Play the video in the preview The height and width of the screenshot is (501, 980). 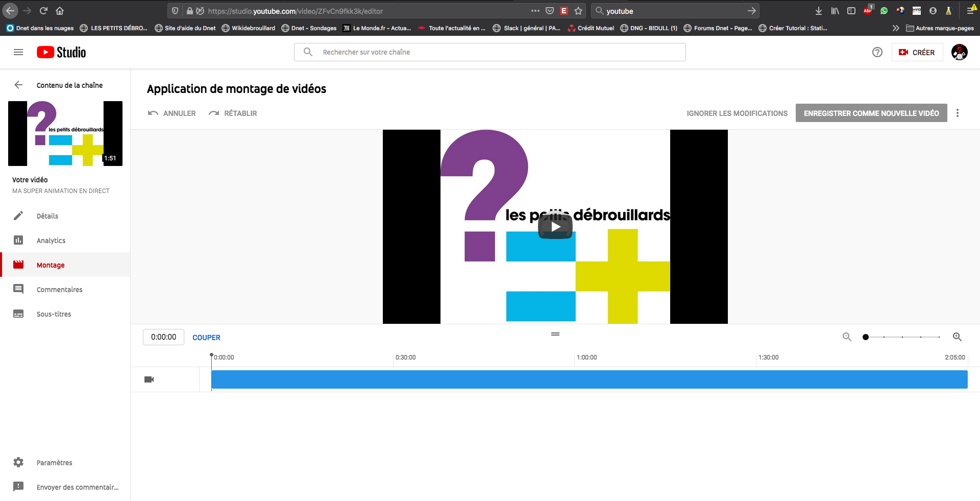[555, 227]
